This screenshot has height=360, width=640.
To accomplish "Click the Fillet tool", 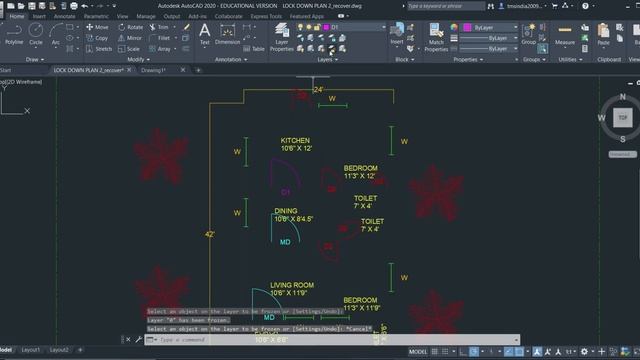I will 159,38.
